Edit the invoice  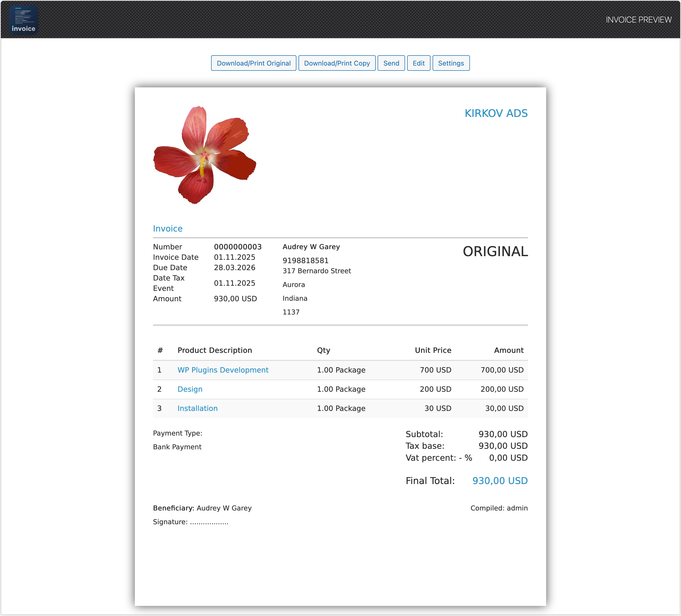pyautogui.click(x=419, y=63)
